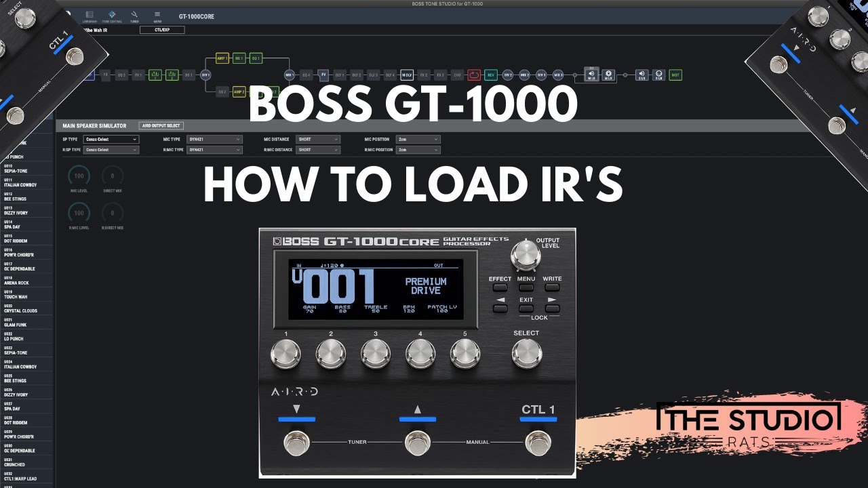Select the MIX 1 mixer node
Image resolution: width=868 pixels, height=488 pixels.
tap(290, 75)
